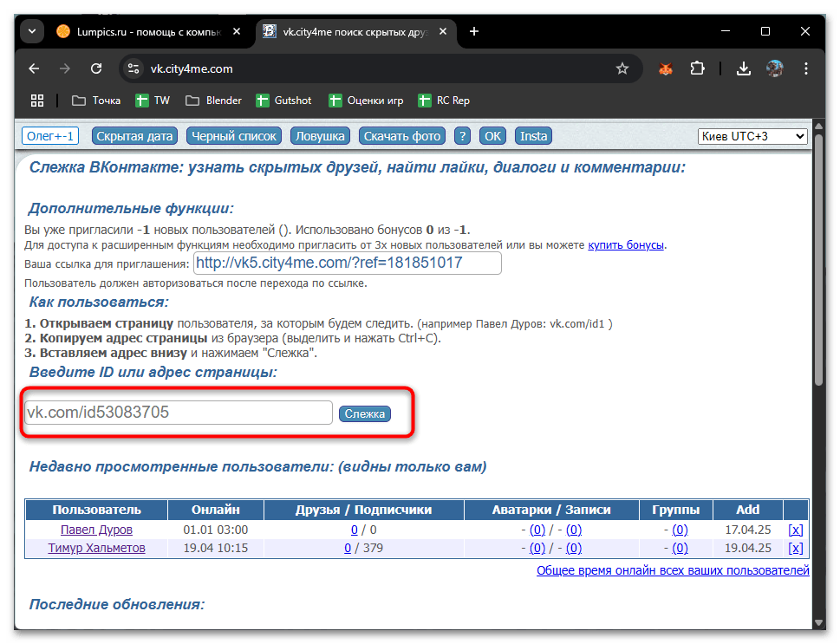Open the tab search dropdown arrow
The image size is (840, 644).
click(32, 31)
